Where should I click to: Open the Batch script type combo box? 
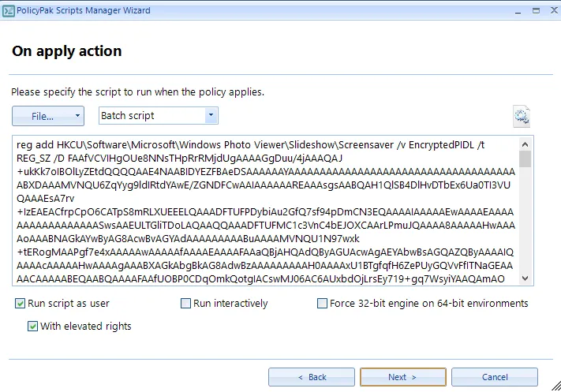[x=151, y=116]
